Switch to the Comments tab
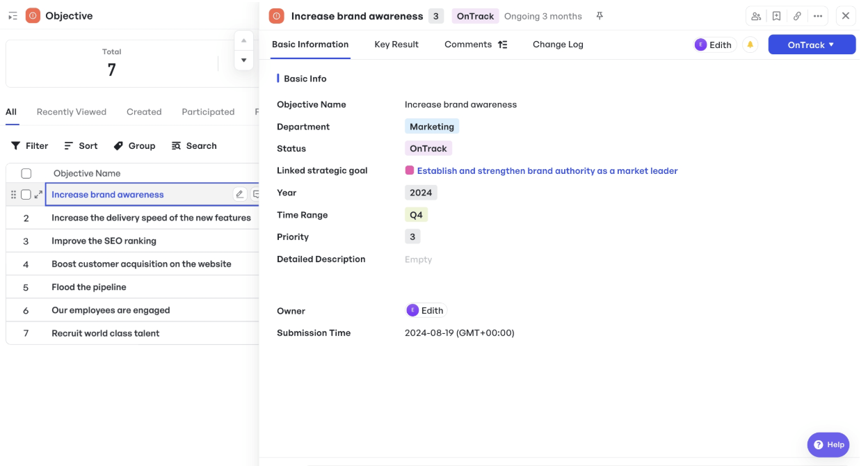 (x=468, y=45)
